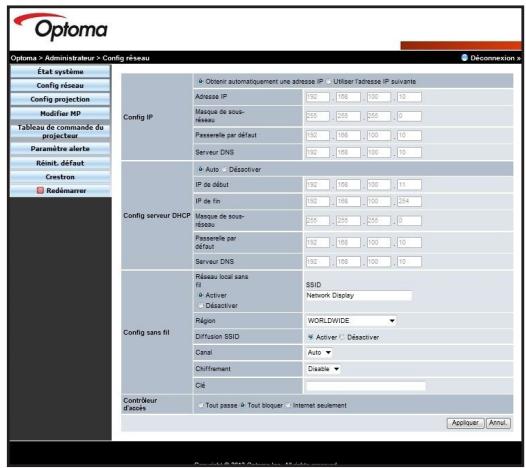Click last octet of Adresse IP
This screenshot has width=526, height=468.
click(x=409, y=97)
